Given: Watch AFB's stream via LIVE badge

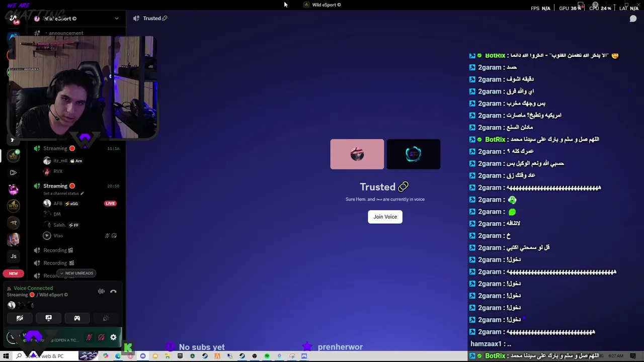Looking at the screenshot, I should pyautogui.click(x=110, y=204).
